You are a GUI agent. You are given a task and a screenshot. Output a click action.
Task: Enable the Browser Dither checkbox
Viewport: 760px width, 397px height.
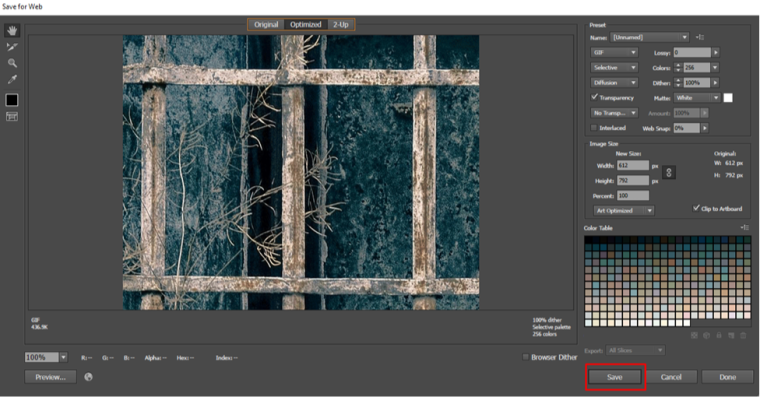click(525, 357)
